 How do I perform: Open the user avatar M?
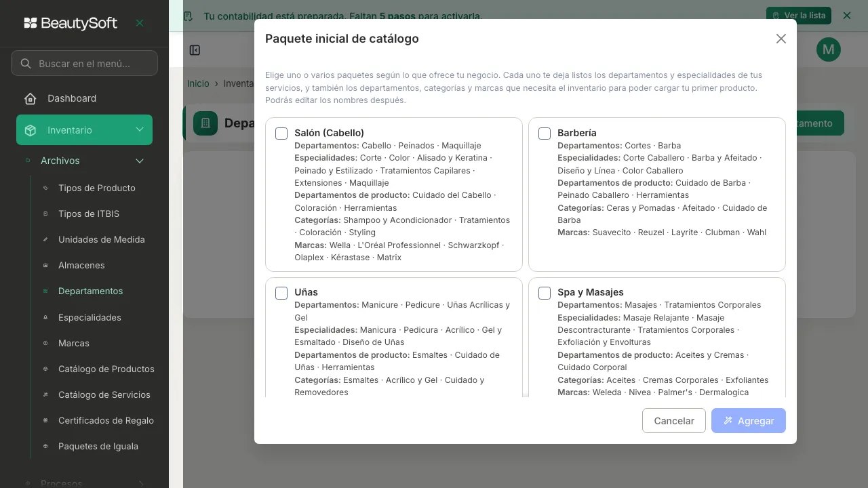829,49
